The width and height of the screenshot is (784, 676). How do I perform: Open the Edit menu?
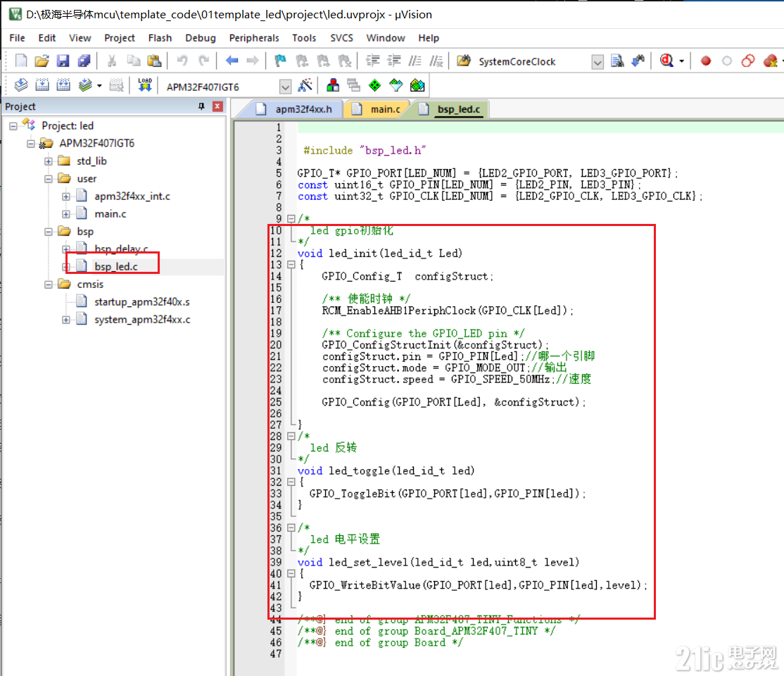coord(47,38)
